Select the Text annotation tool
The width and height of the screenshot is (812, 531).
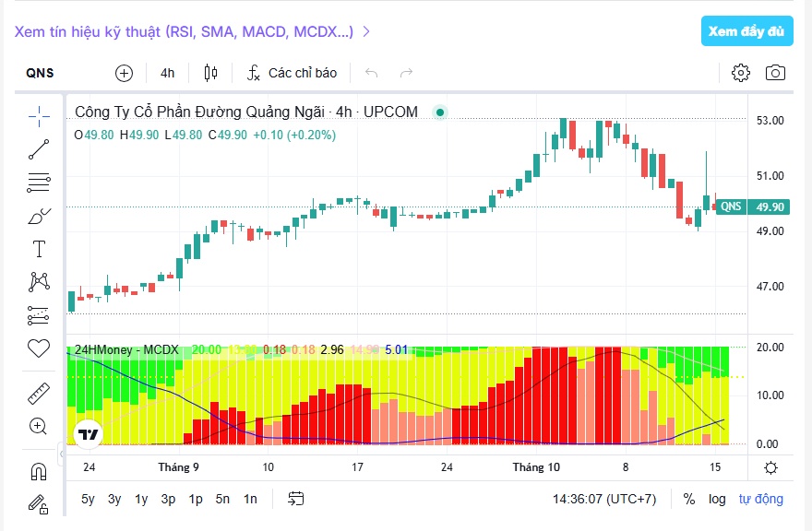tap(39, 249)
